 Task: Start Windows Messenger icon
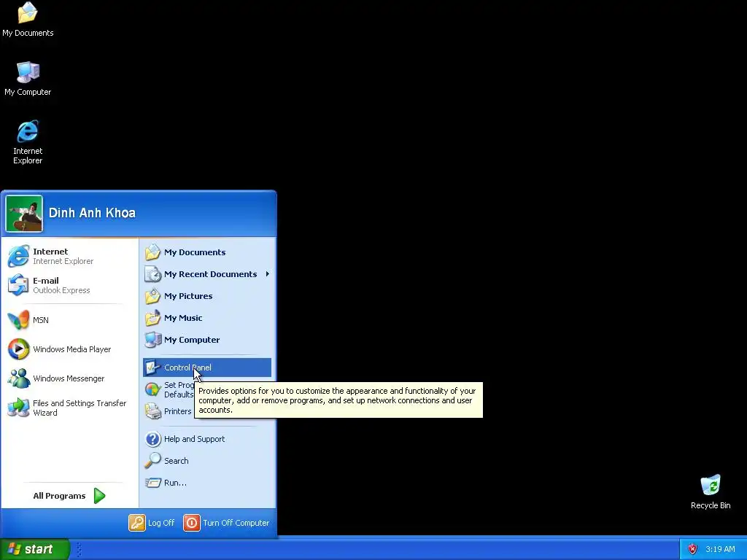point(18,378)
